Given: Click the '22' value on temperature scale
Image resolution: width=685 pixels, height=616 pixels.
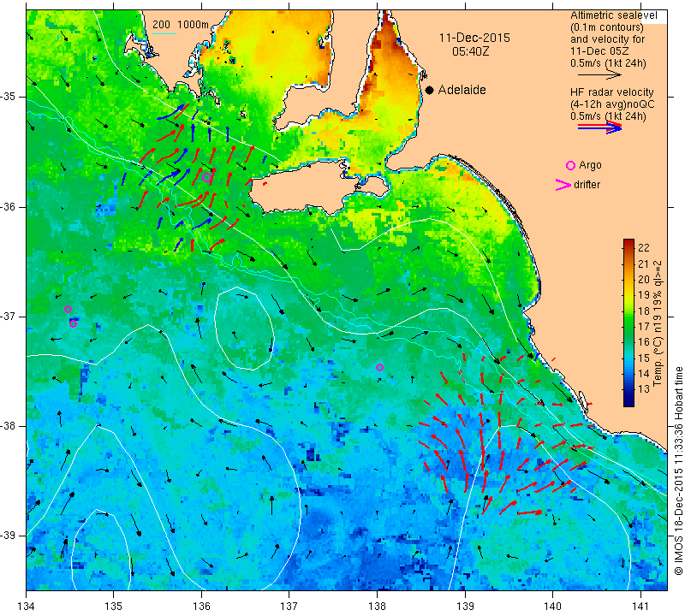Looking at the screenshot, I should click(x=644, y=248).
